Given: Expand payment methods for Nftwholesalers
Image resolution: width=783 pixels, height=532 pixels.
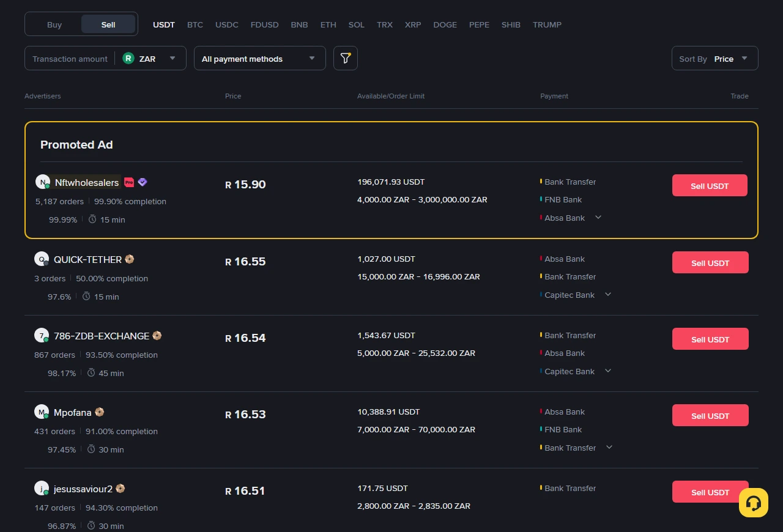Looking at the screenshot, I should [x=598, y=217].
